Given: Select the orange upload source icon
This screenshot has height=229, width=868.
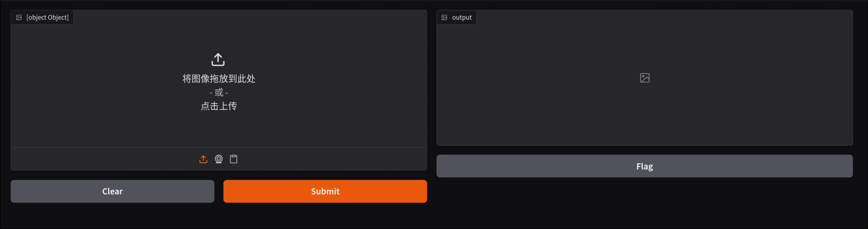Looking at the screenshot, I should (203, 159).
